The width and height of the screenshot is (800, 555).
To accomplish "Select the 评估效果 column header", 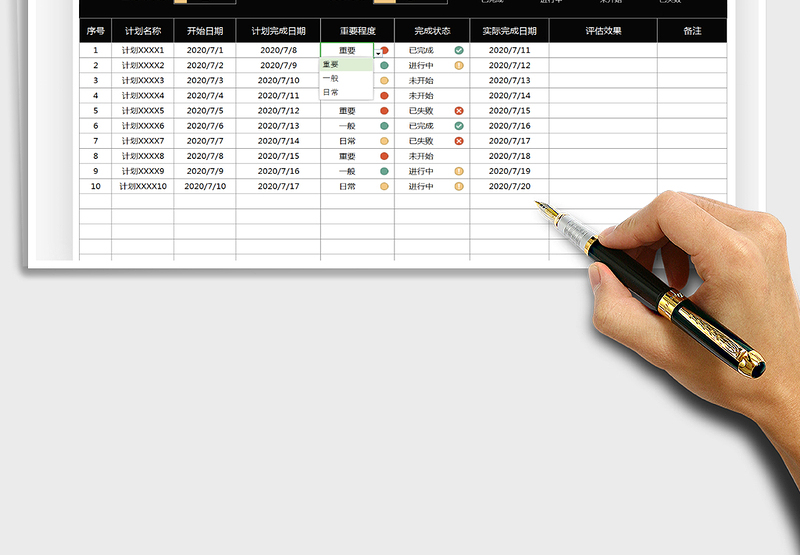I will [602, 31].
